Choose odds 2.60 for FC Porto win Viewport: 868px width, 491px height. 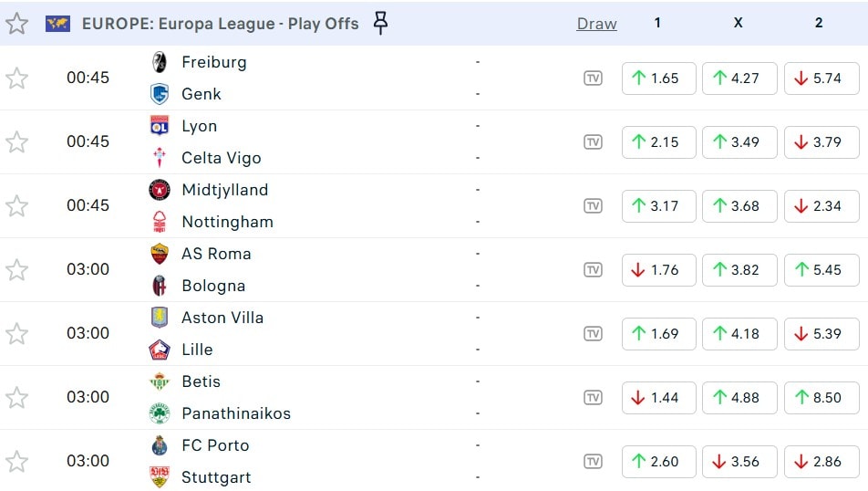(658, 462)
